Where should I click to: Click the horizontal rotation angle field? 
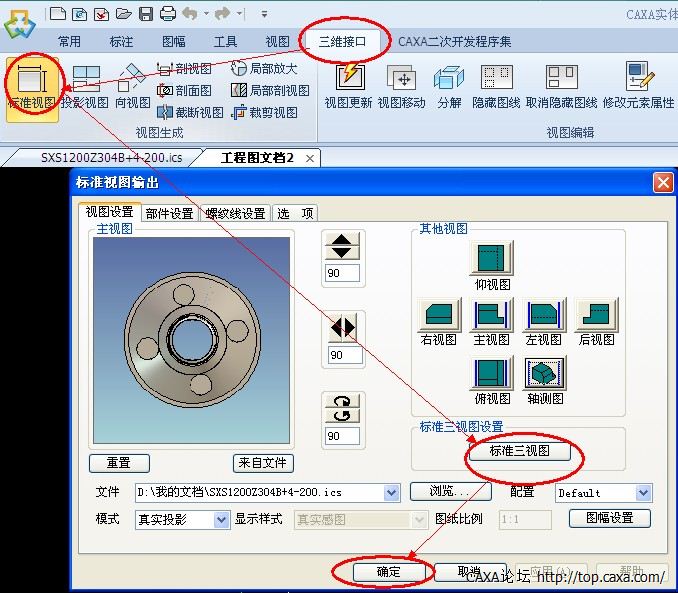(x=345, y=355)
